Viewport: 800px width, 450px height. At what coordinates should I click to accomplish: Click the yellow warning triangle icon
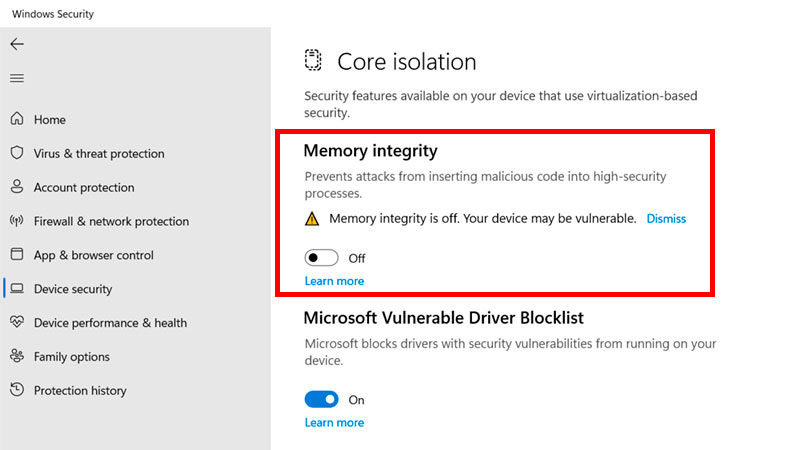click(313, 218)
